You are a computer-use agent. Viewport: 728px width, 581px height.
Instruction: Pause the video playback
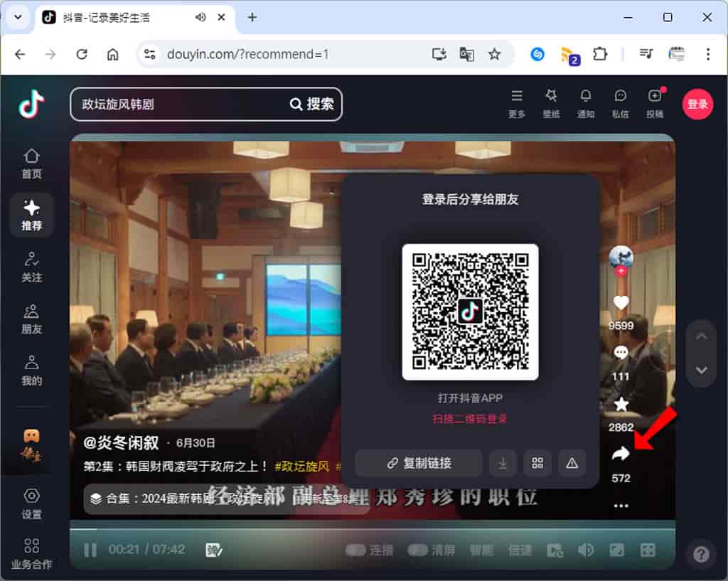pyautogui.click(x=90, y=550)
